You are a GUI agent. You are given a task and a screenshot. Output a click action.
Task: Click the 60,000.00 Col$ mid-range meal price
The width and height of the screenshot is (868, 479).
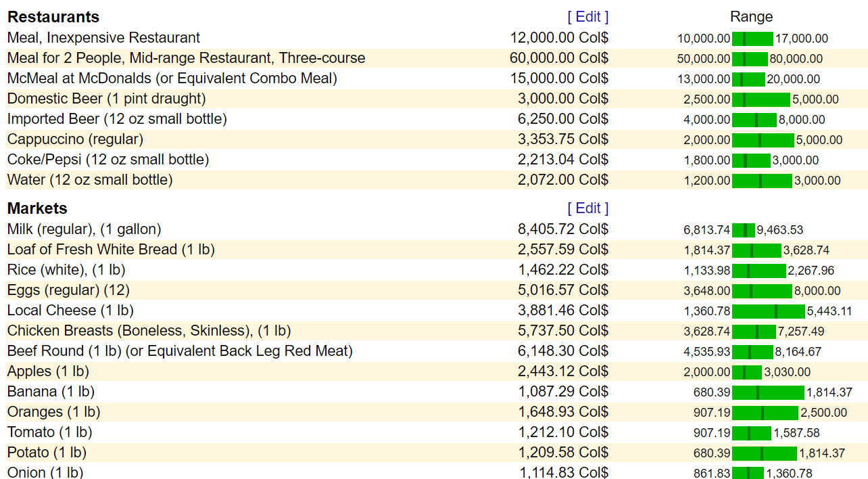pyautogui.click(x=558, y=58)
